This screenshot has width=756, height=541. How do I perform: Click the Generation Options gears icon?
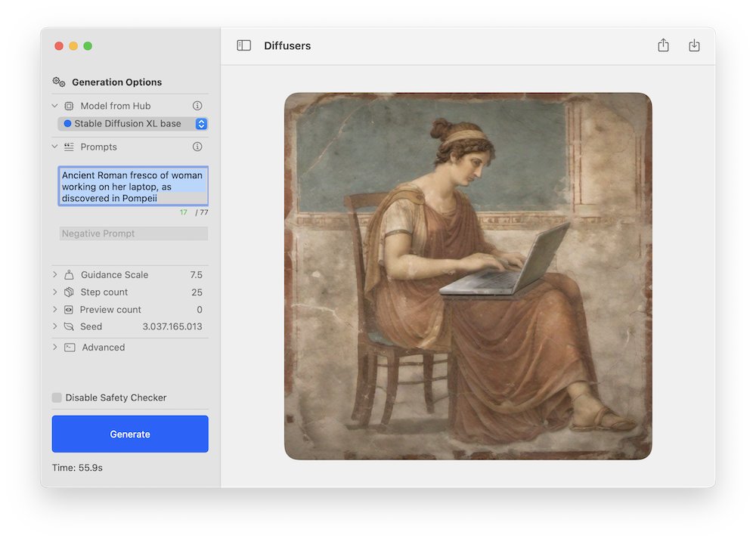point(59,82)
